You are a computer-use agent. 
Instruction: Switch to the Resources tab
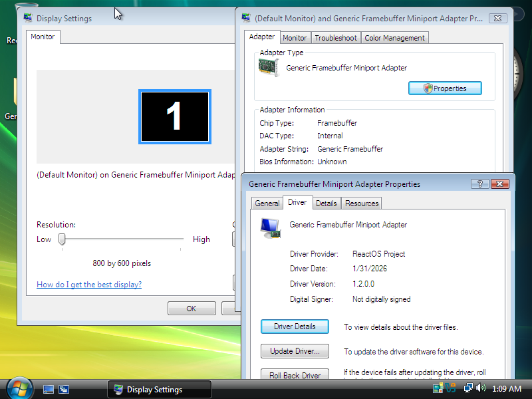pyautogui.click(x=361, y=203)
